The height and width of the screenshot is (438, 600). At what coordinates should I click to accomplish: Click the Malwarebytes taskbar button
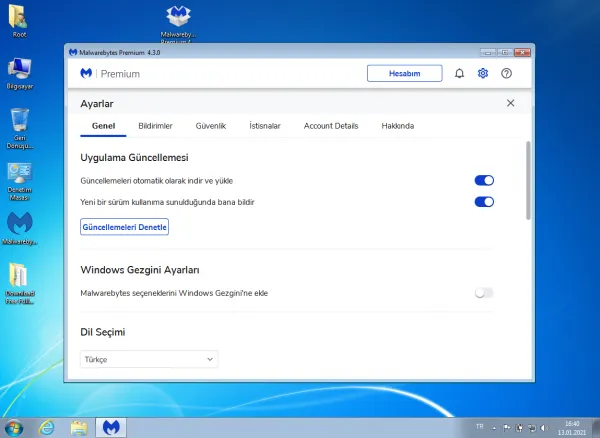[111, 427]
